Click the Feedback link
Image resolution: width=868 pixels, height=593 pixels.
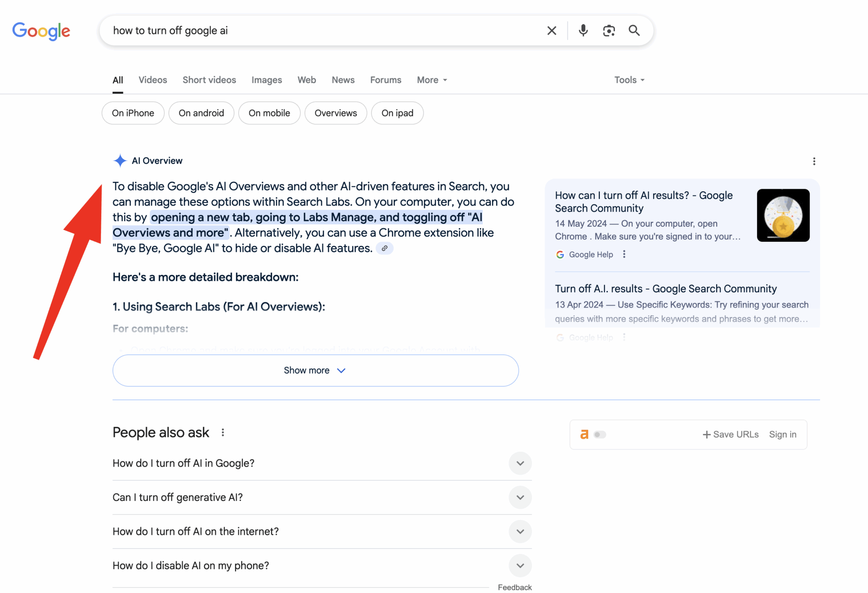(515, 587)
